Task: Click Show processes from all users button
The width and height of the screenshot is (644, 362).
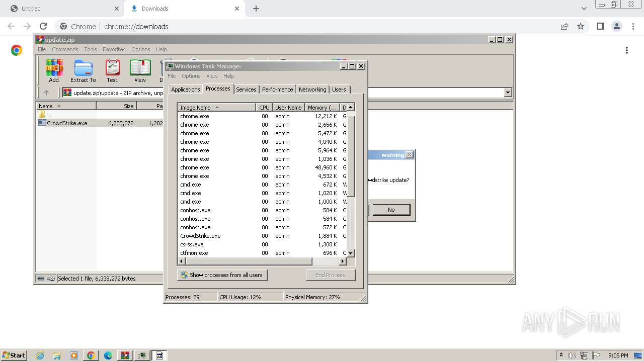Action: point(222,275)
